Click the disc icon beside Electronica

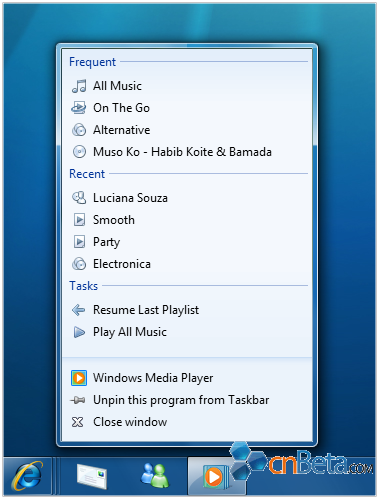pos(79,264)
